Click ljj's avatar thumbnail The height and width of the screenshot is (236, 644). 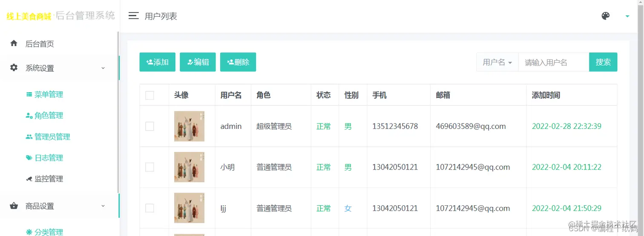coord(189,208)
